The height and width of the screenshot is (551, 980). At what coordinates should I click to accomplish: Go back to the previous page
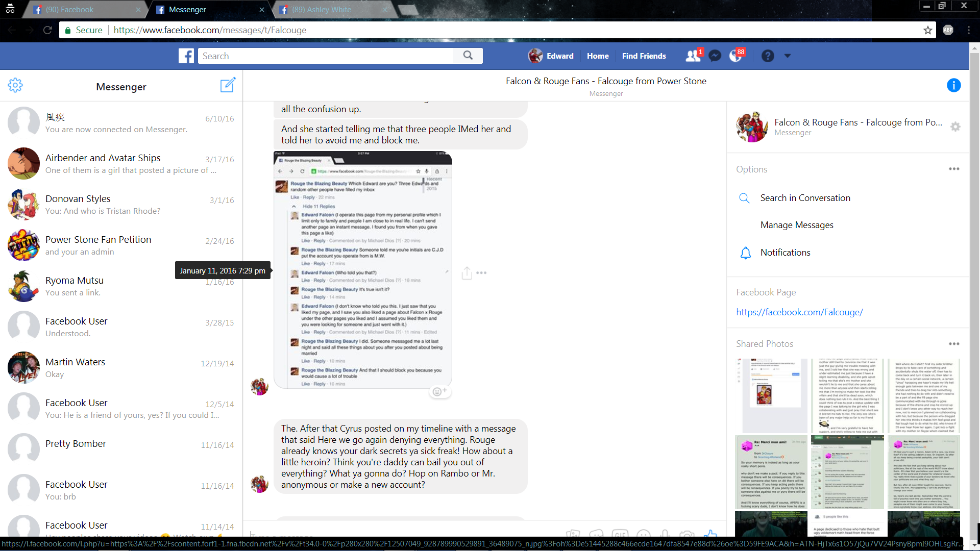coord(12,30)
